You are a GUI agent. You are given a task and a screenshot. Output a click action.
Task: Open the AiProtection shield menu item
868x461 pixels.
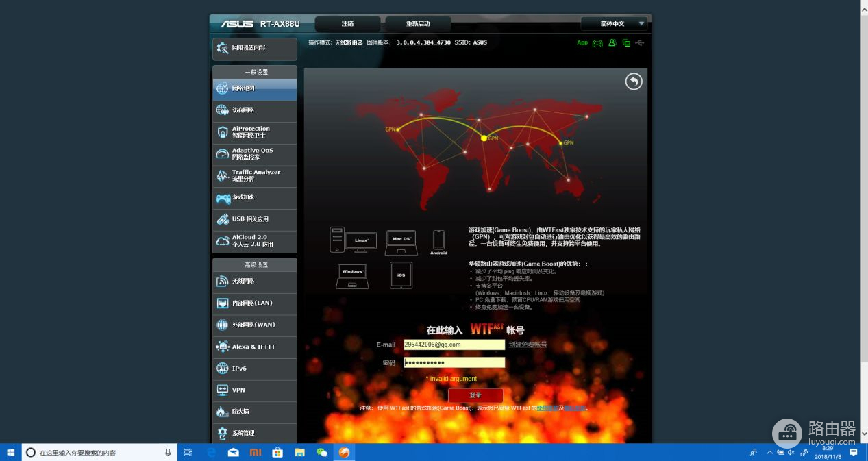pyautogui.click(x=254, y=132)
